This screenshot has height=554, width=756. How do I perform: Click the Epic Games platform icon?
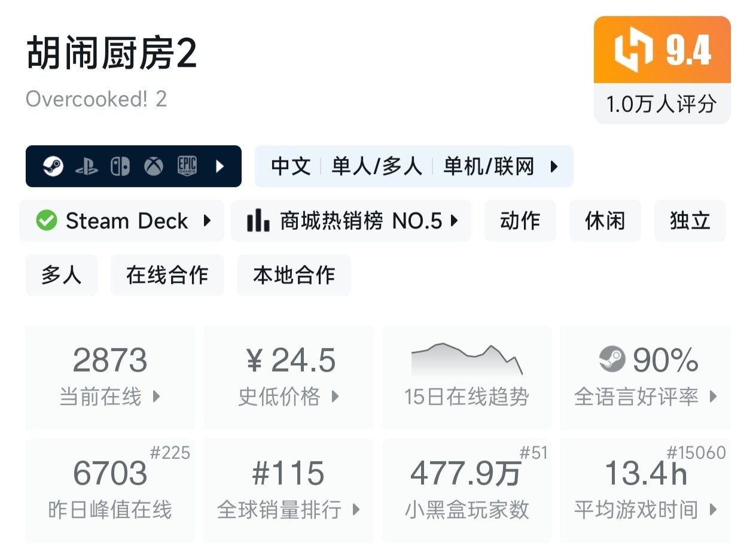tap(187, 166)
